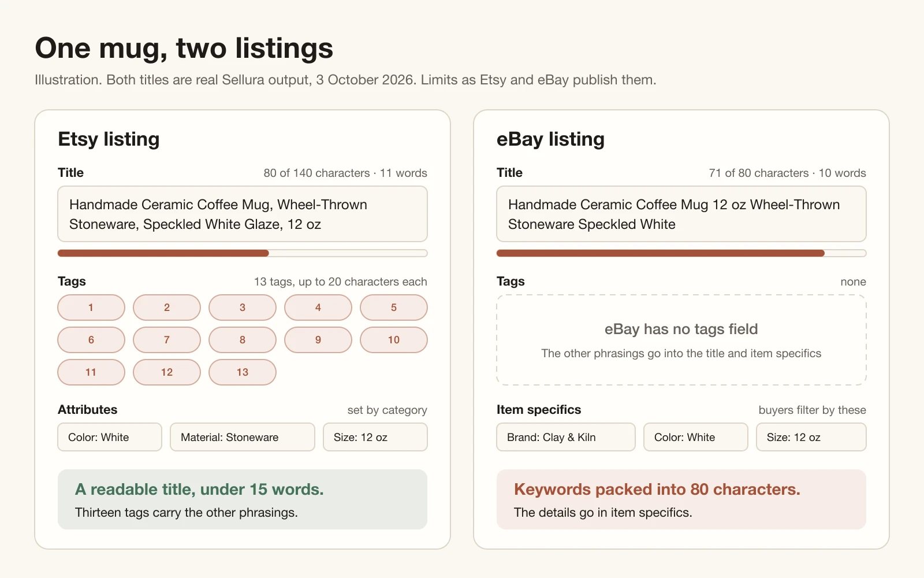Viewport: 924px width, 578px height.
Task: Choose Etsy tag pill 10
Action: tap(394, 340)
